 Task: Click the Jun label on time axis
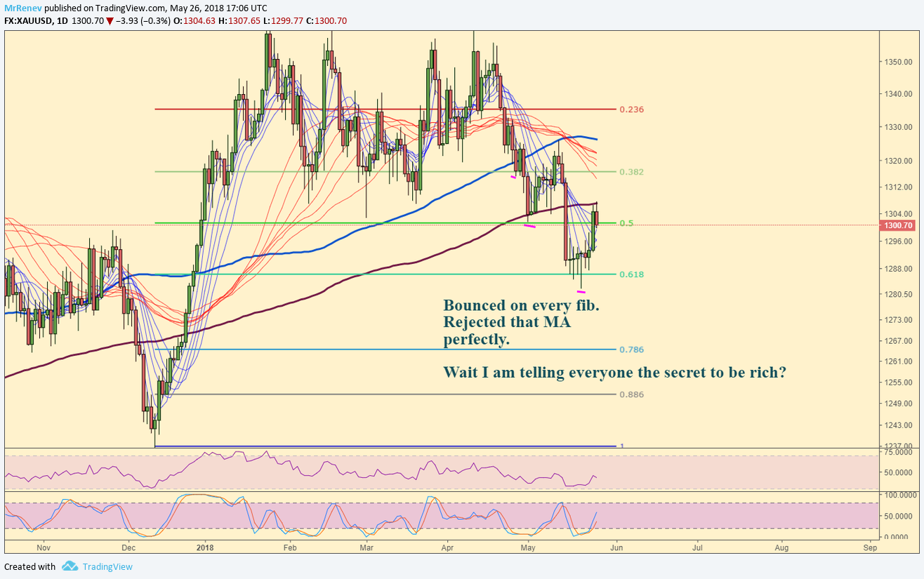(616, 547)
